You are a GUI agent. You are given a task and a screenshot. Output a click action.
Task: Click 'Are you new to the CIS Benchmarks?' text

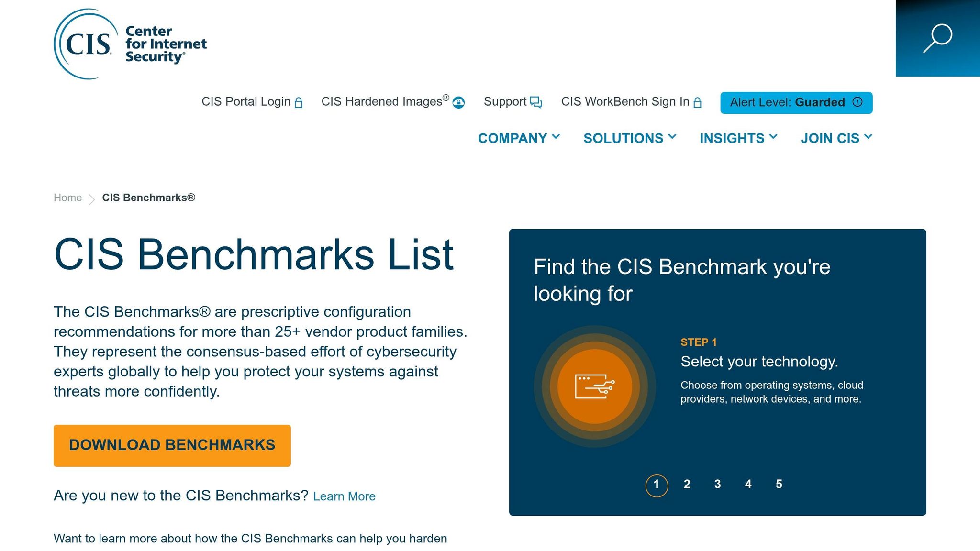click(x=181, y=496)
